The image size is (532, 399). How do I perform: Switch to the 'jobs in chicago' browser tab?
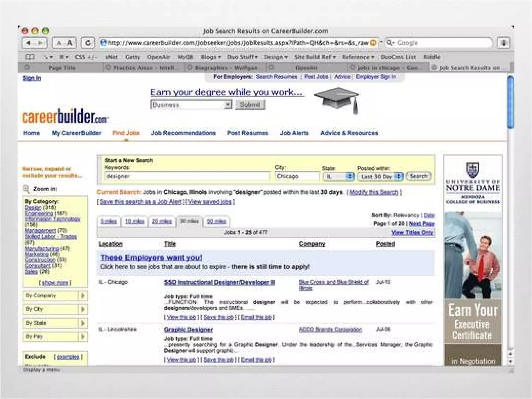387,68
